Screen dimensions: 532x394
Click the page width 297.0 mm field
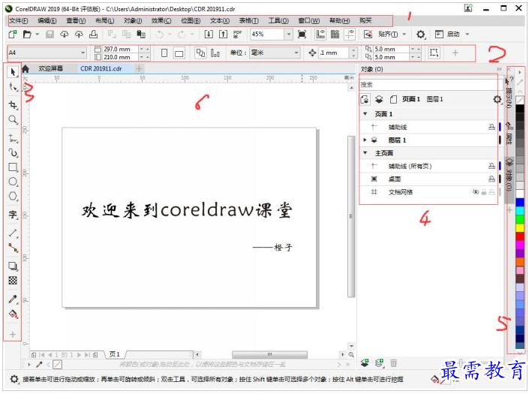pyautogui.click(x=120, y=49)
